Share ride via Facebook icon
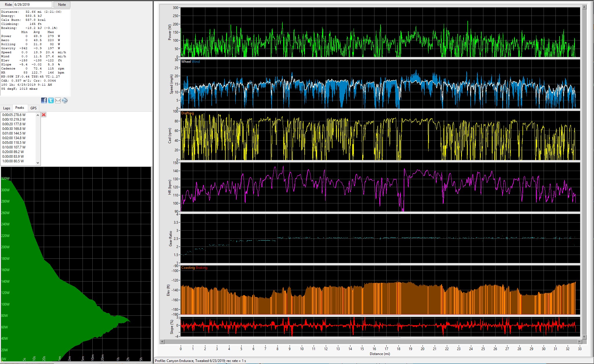 (44, 100)
